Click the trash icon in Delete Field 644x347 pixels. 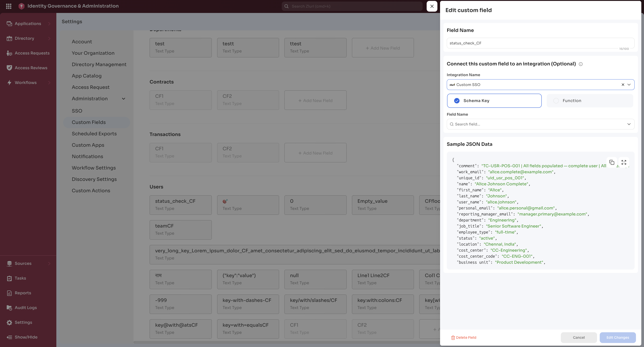453,338
